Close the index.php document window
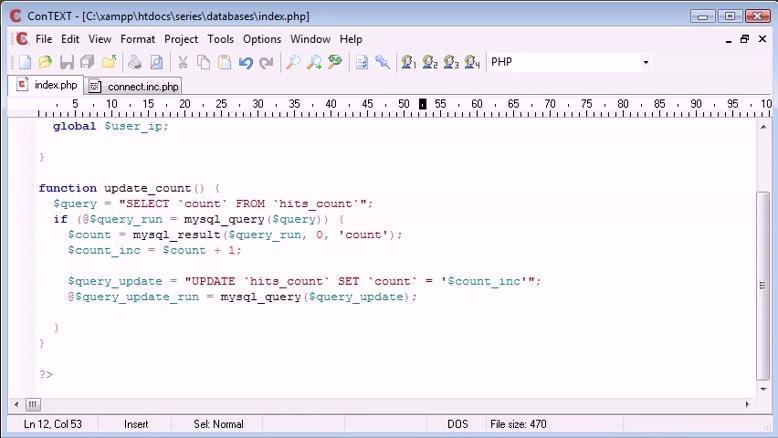Screen dimensions: 778x438 763,39
